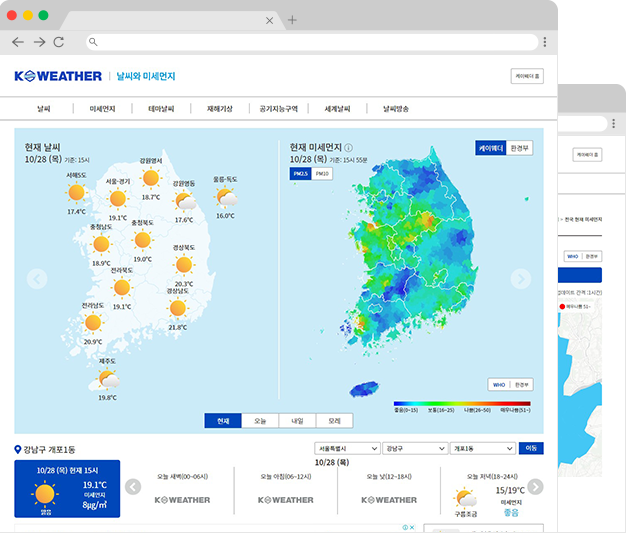Click the right carousel arrow on the dust map

520,279
